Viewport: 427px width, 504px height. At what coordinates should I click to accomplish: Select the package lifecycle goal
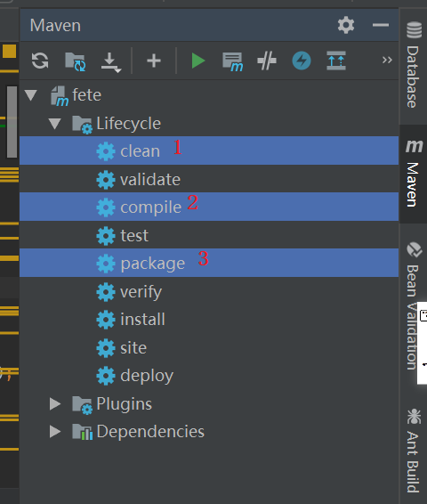coord(209,263)
